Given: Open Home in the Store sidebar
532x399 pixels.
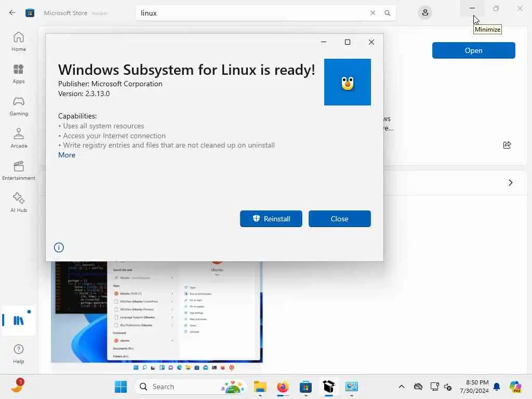Looking at the screenshot, I should click(19, 42).
